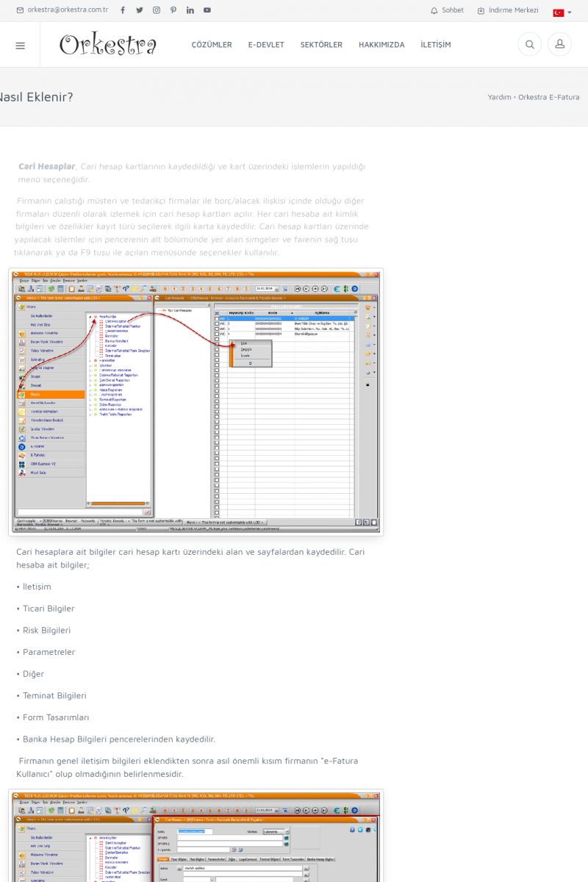Image resolution: width=588 pixels, height=882 pixels.
Task: Click the Yardım breadcrumb link
Action: (x=499, y=97)
